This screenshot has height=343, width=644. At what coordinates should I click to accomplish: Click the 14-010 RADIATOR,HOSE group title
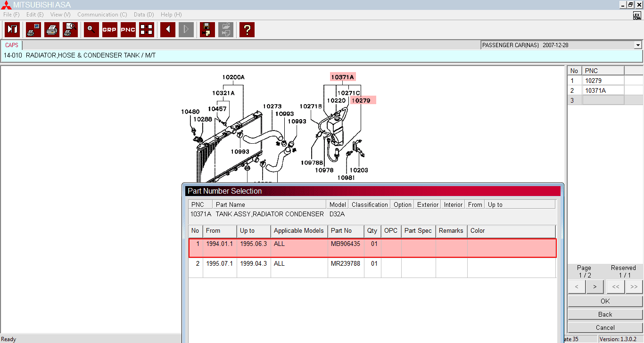click(80, 56)
